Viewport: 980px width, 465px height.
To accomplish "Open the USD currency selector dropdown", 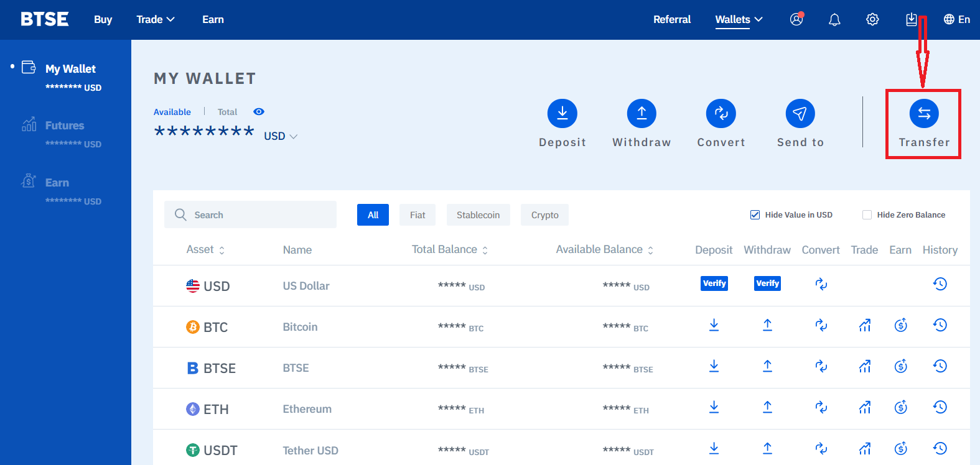I will coord(281,136).
